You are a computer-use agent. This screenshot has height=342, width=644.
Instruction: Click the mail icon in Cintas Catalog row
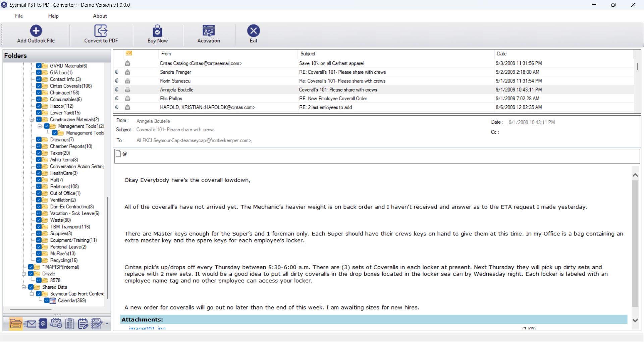click(127, 63)
